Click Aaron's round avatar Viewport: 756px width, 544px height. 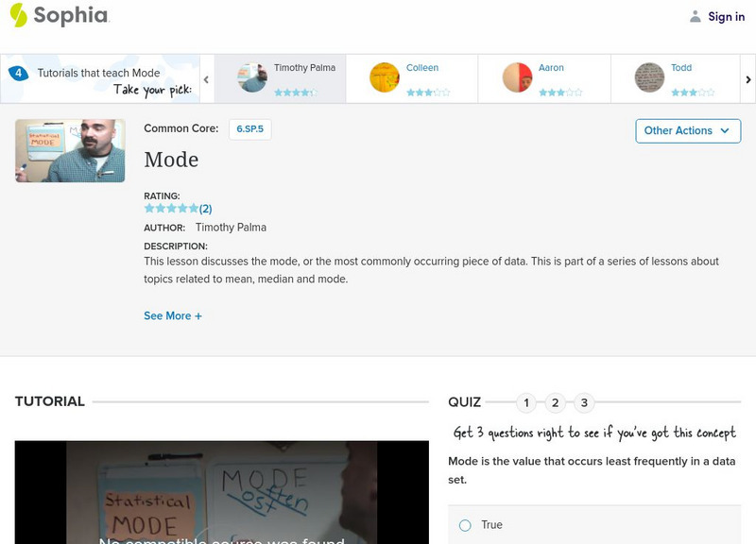pyautogui.click(x=517, y=77)
